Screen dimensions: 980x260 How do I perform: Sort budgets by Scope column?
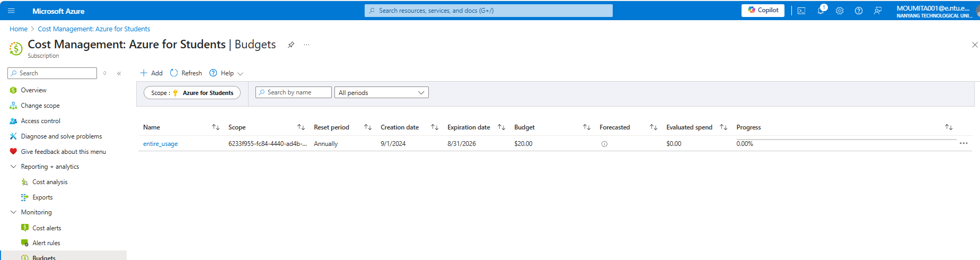tap(301, 127)
